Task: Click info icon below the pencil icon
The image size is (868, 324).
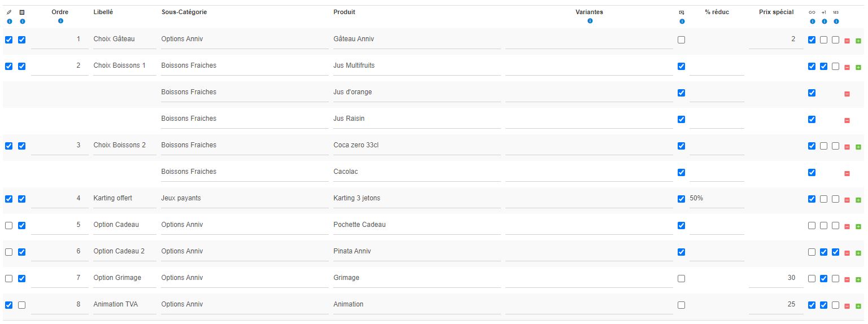Action: pos(9,21)
